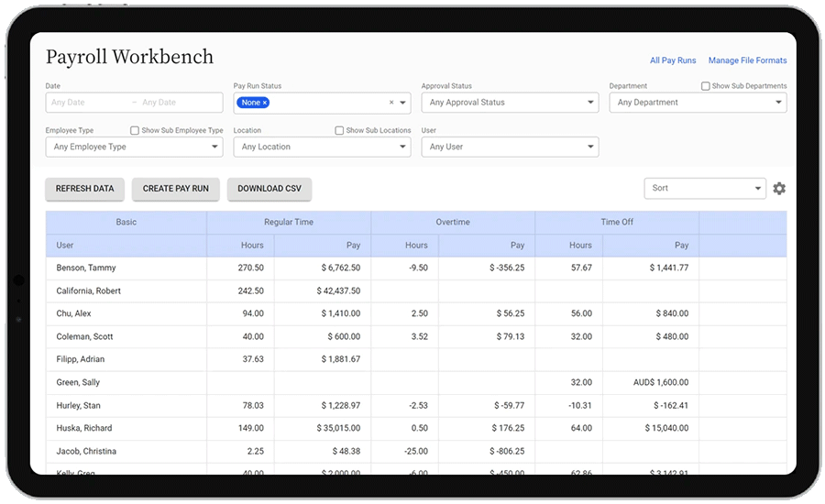Click the end Any Date field
The image size is (825, 504).
click(x=179, y=103)
